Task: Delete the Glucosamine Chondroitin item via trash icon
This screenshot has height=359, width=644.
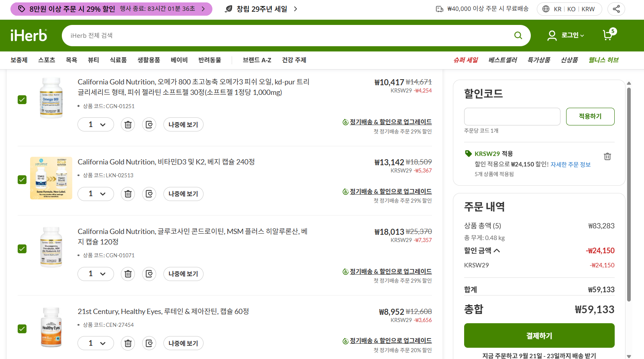Action: pyautogui.click(x=128, y=274)
